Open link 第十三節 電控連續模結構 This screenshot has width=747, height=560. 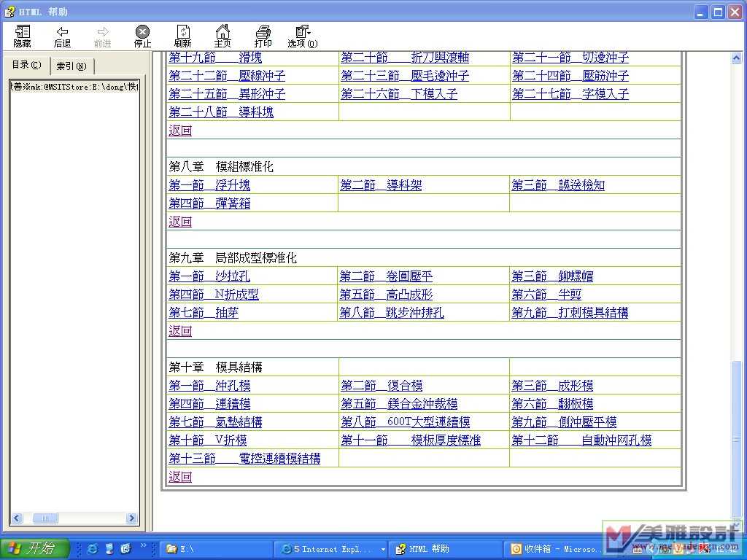pyautogui.click(x=245, y=459)
